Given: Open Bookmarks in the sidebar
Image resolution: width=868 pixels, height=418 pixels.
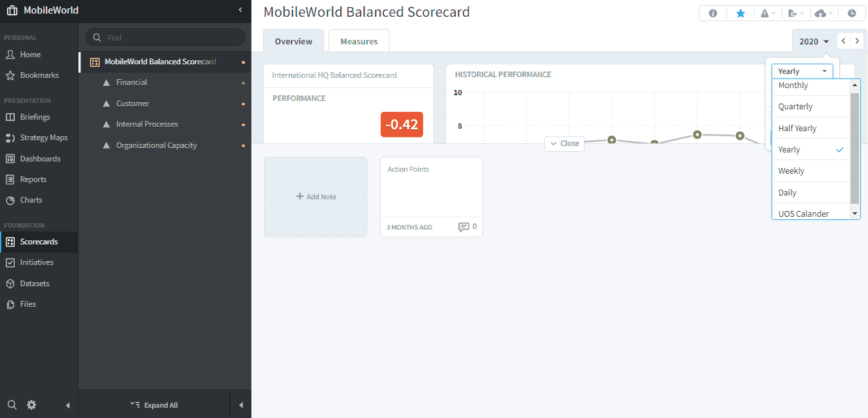Looking at the screenshot, I should (39, 75).
